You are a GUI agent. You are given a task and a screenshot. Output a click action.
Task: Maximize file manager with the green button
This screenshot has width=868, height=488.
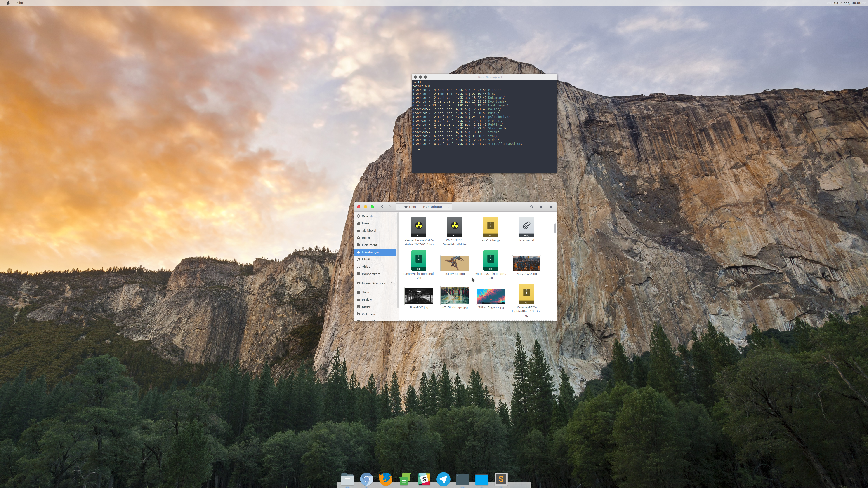click(x=372, y=207)
